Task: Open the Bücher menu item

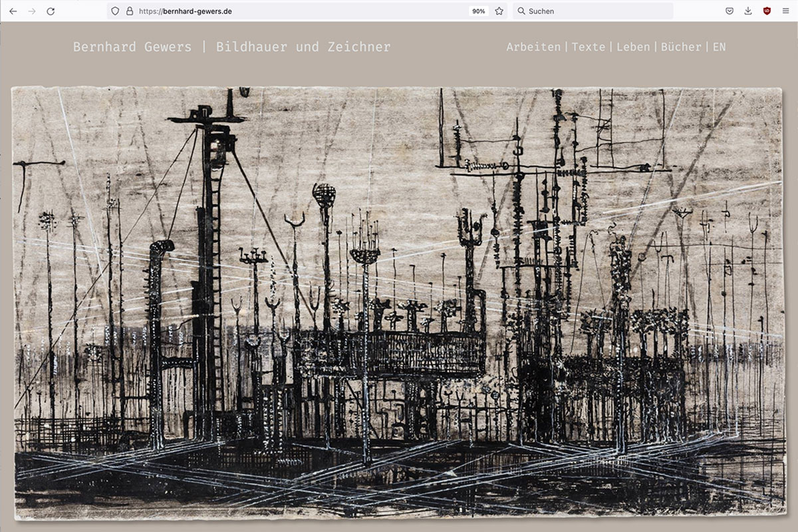Action: [x=681, y=47]
